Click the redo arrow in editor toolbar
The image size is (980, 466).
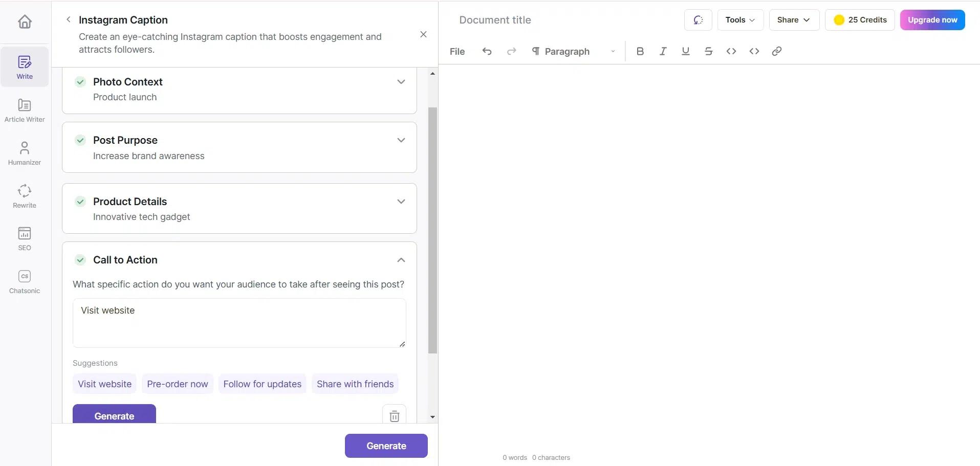pos(511,51)
